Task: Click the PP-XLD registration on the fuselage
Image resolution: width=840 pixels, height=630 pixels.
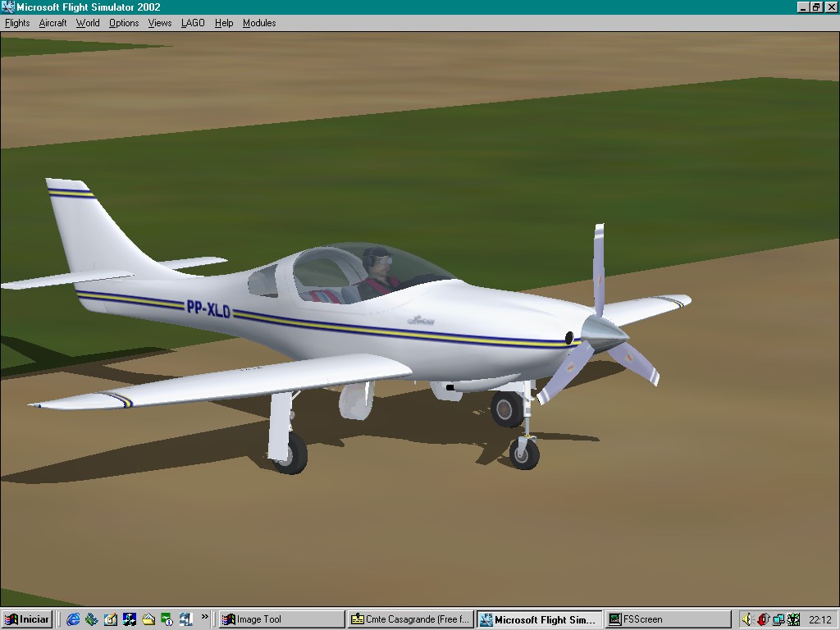Action: 208,309
